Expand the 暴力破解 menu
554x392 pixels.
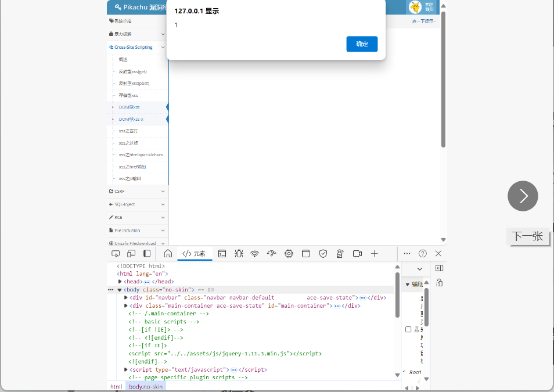click(x=137, y=34)
